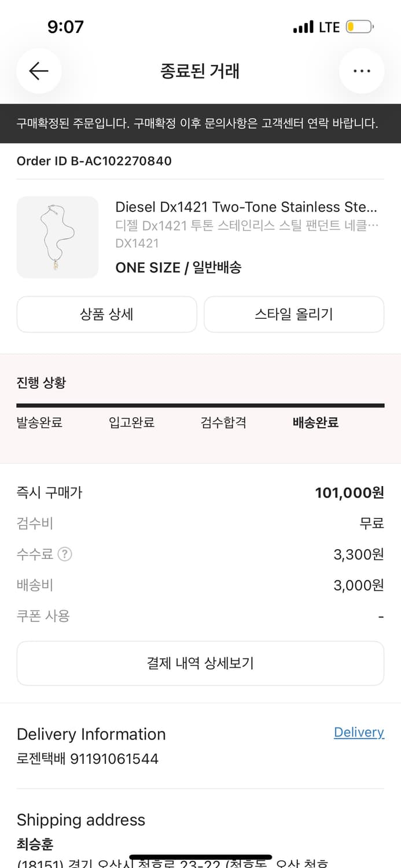Tap the 검수합격 inspection passed step
The width and height of the screenshot is (401, 868).
(x=223, y=423)
